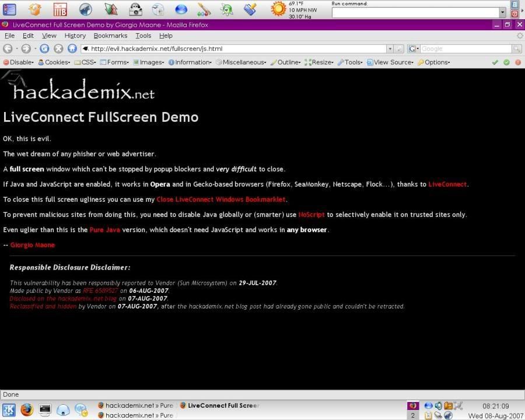The height and width of the screenshot is (420, 525).
Task: Click the browser Back arrow button
Action: pyautogui.click(x=8, y=49)
